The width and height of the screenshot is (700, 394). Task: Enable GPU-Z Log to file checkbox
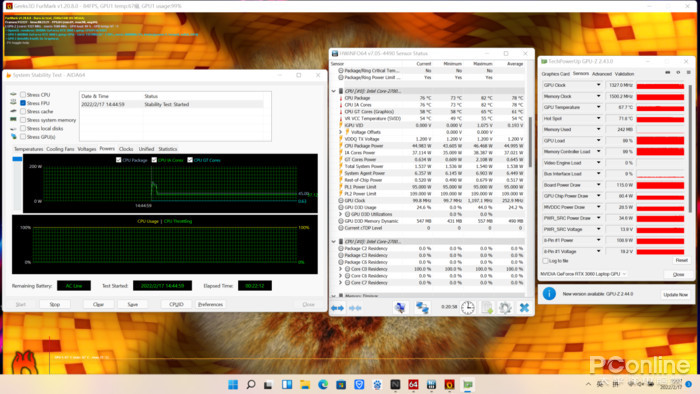pyautogui.click(x=545, y=261)
